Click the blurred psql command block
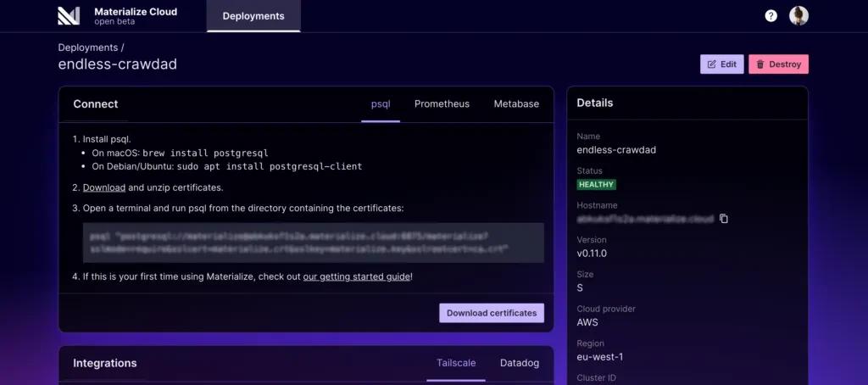868x385 pixels. tap(314, 243)
